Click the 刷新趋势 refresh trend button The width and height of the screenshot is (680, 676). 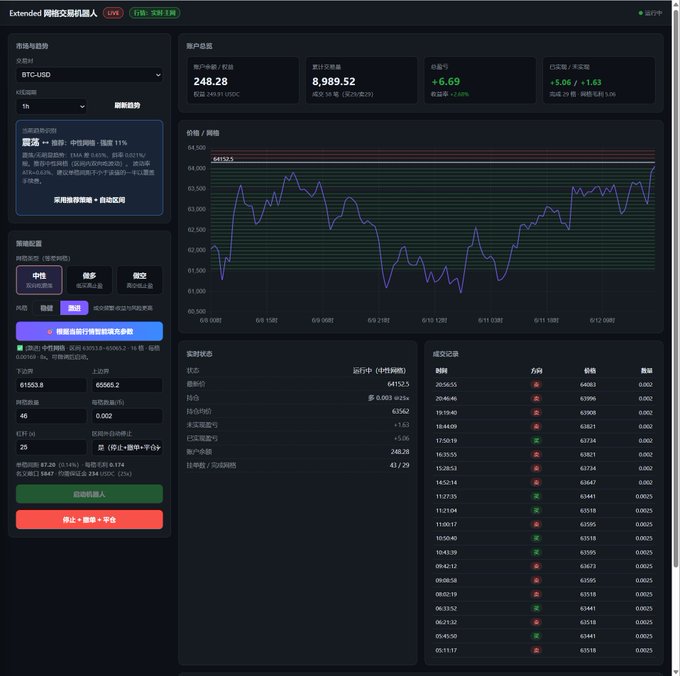[x=127, y=105]
